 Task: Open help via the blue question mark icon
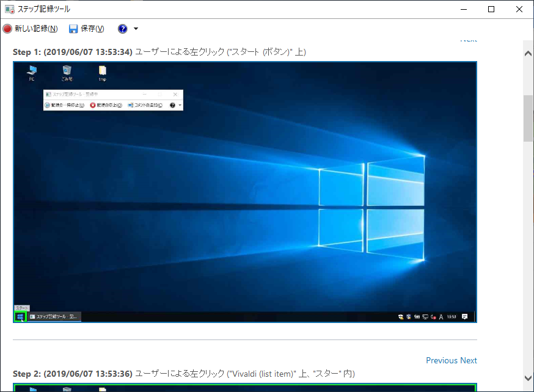click(x=123, y=29)
